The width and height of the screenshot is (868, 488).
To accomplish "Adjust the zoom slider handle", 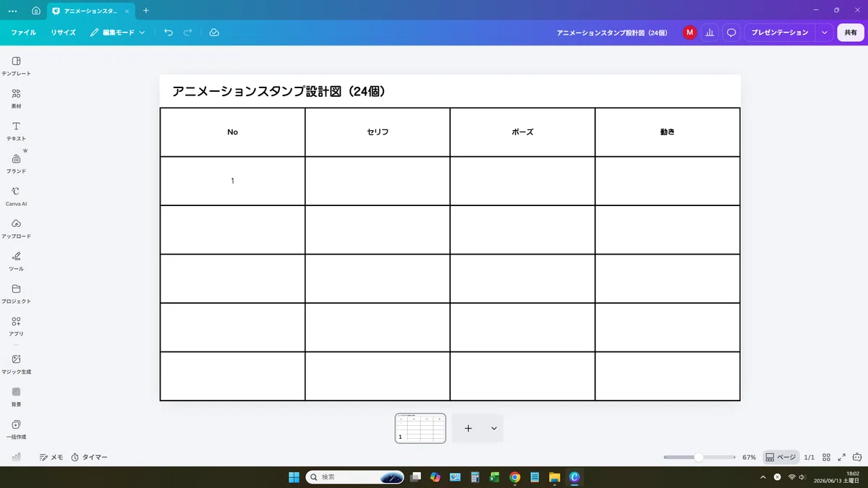I will 699,457.
